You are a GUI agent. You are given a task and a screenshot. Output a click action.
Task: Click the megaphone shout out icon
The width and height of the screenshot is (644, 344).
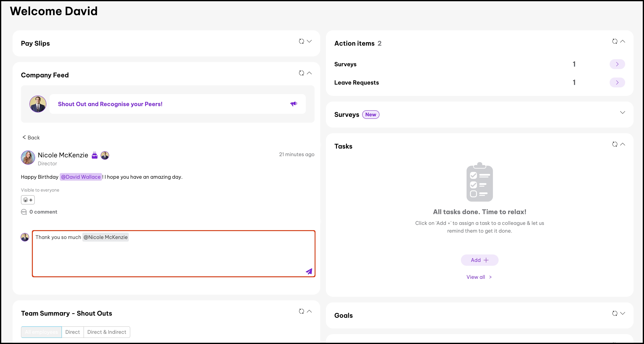[293, 104]
